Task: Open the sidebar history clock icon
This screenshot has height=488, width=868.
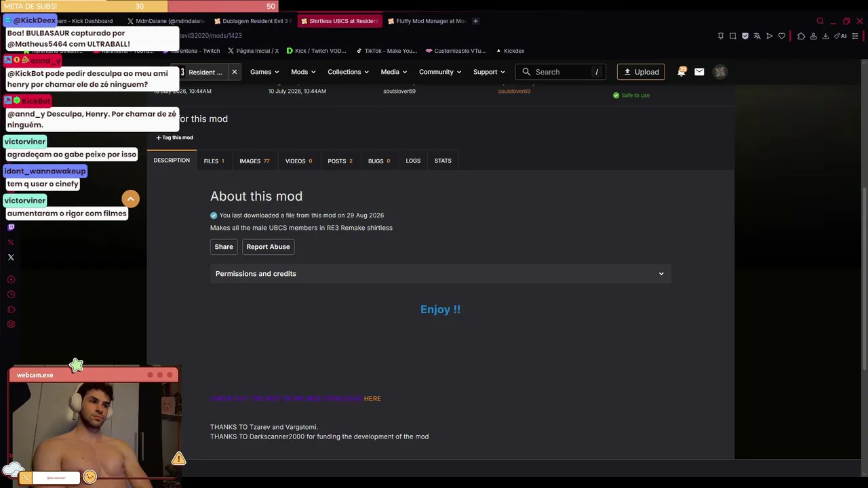Action: (x=11, y=294)
